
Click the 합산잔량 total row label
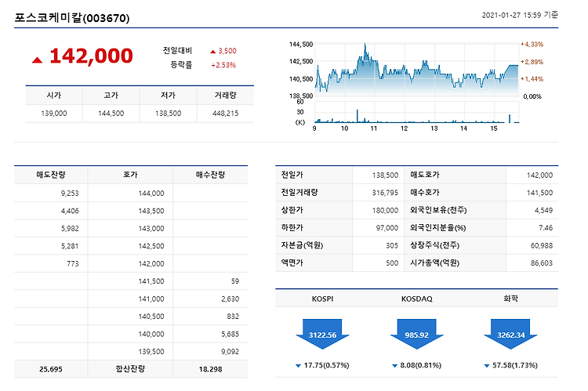130,369
